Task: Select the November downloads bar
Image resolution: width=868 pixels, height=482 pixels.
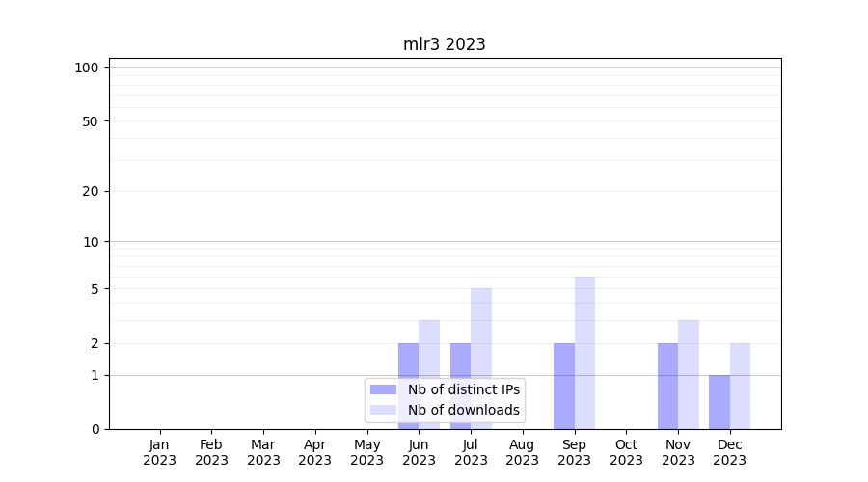Action: tap(689, 374)
